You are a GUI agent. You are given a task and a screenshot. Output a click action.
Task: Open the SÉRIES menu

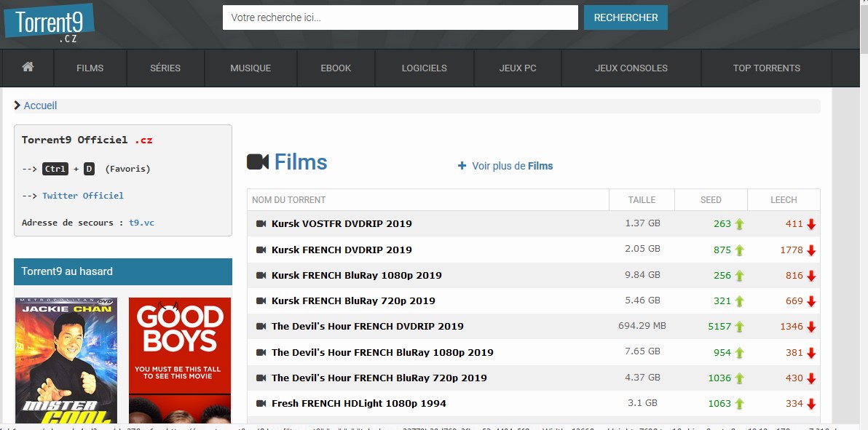[165, 68]
